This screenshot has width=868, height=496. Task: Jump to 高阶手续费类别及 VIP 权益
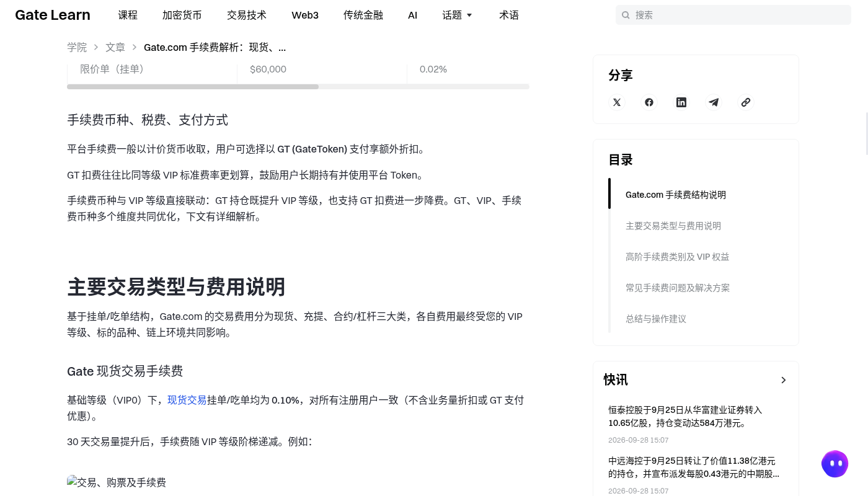point(678,257)
